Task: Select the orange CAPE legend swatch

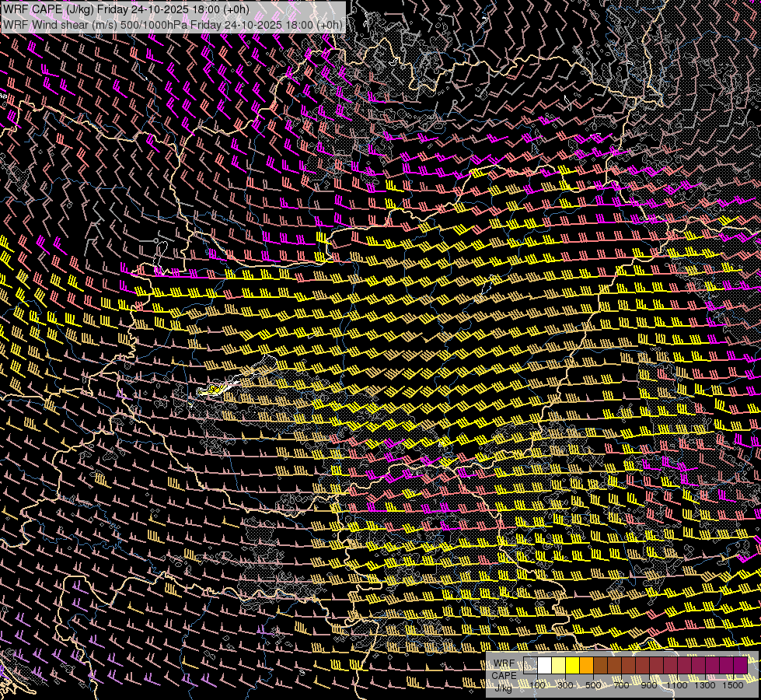Action: point(586,666)
